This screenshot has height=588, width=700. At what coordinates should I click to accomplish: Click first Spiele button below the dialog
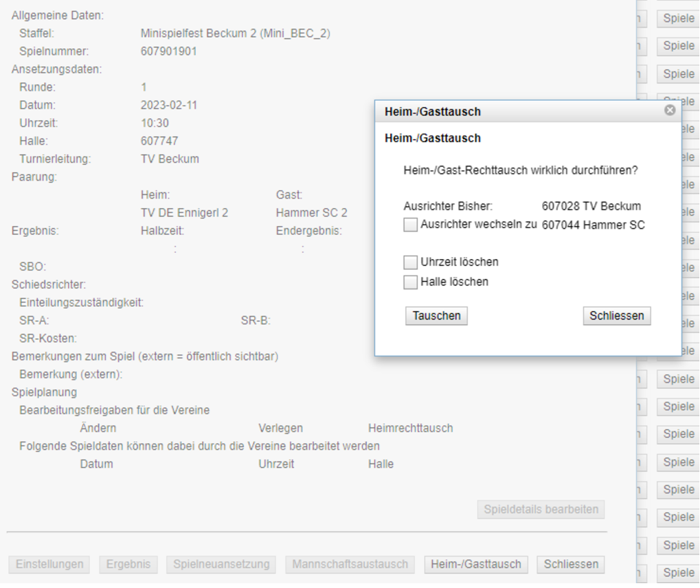[678, 379]
